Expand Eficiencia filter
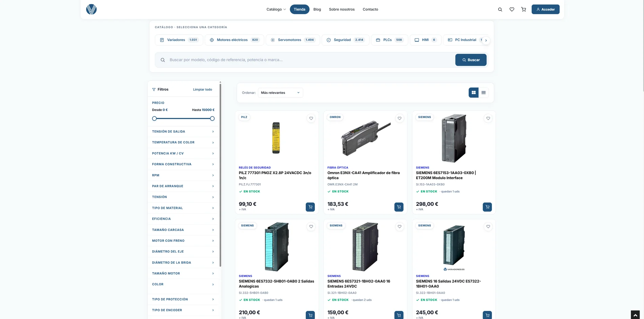Viewport: 644px width, 319px height. [x=183, y=219]
